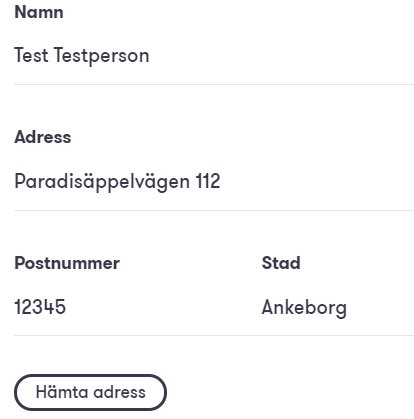Select the Adress field with Paradisäppelvägen 112
The image size is (414, 419).
point(214,182)
